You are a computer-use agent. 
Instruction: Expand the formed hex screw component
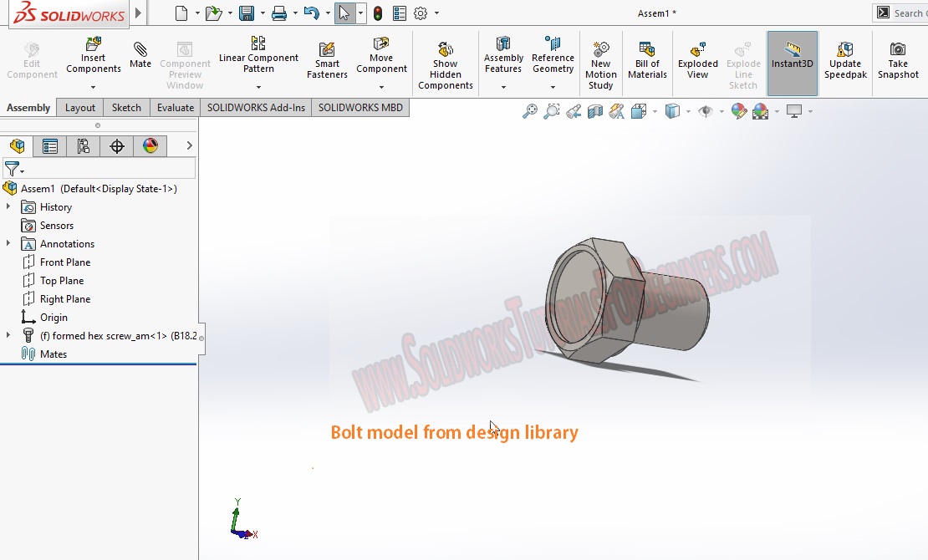click(7, 335)
